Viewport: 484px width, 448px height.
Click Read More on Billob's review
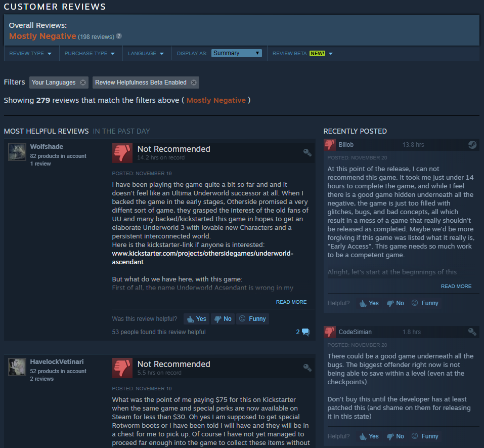[x=456, y=287]
